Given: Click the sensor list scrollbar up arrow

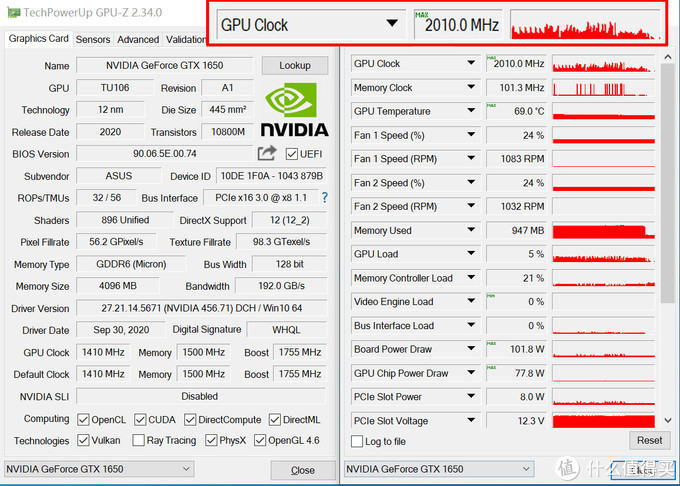Looking at the screenshot, I should coord(668,57).
